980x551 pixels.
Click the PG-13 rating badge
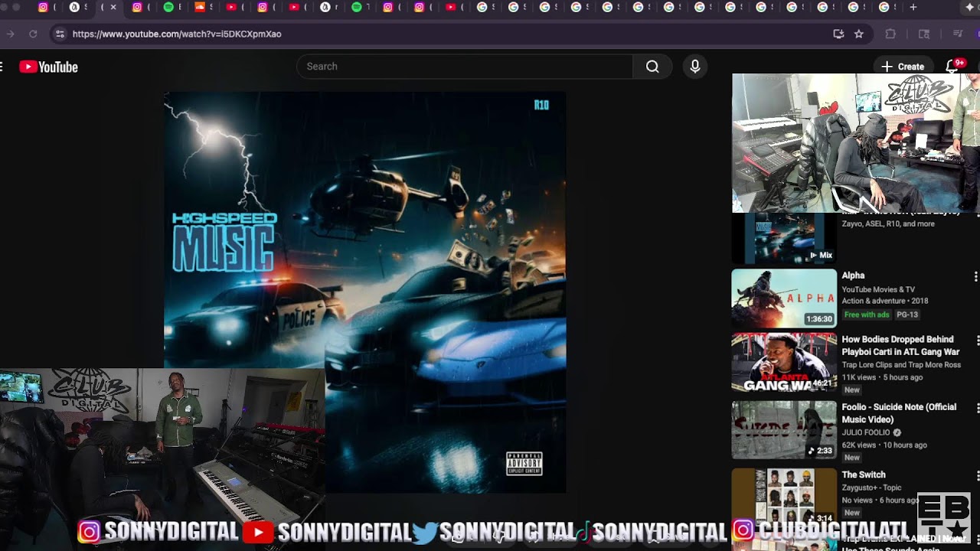click(x=907, y=315)
